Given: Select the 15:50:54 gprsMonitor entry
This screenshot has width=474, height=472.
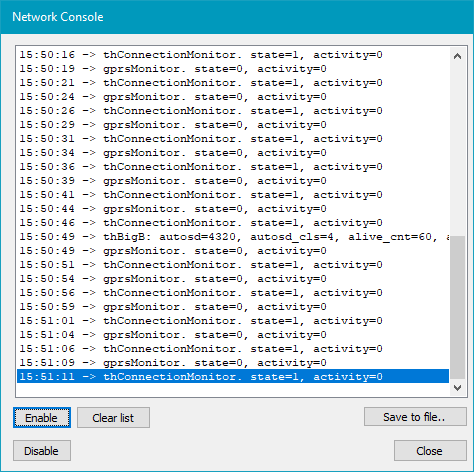Looking at the screenshot, I should click(x=233, y=279).
